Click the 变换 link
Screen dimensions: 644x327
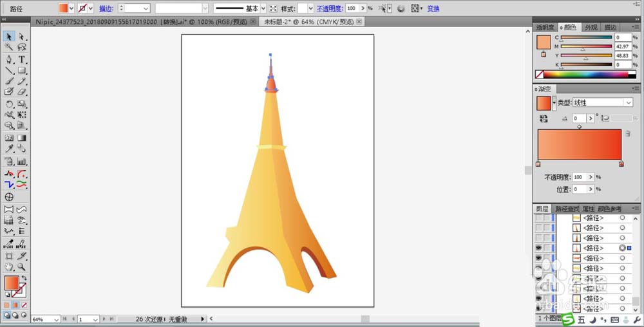[x=433, y=8]
